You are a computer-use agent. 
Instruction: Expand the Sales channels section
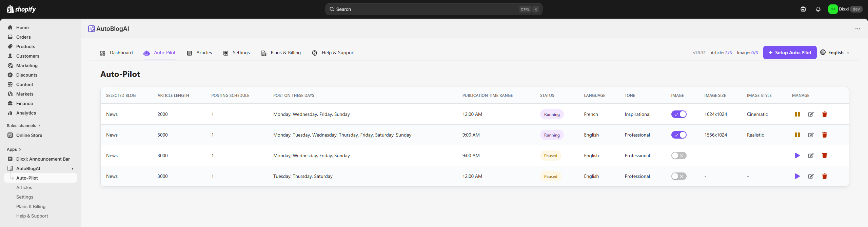23,126
